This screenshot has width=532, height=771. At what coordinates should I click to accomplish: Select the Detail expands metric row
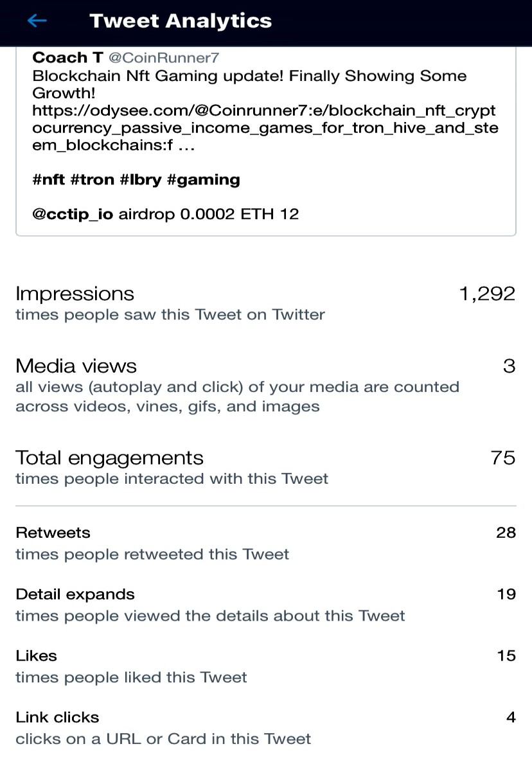point(266,605)
